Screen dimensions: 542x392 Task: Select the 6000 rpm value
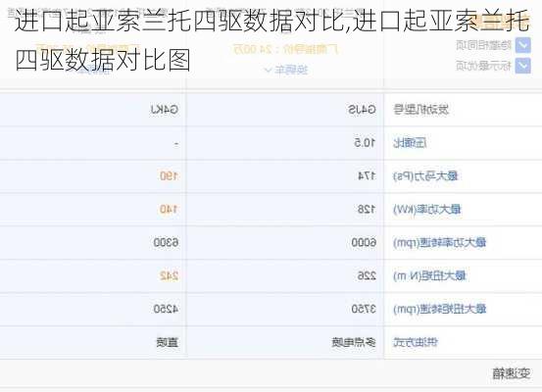364,242
